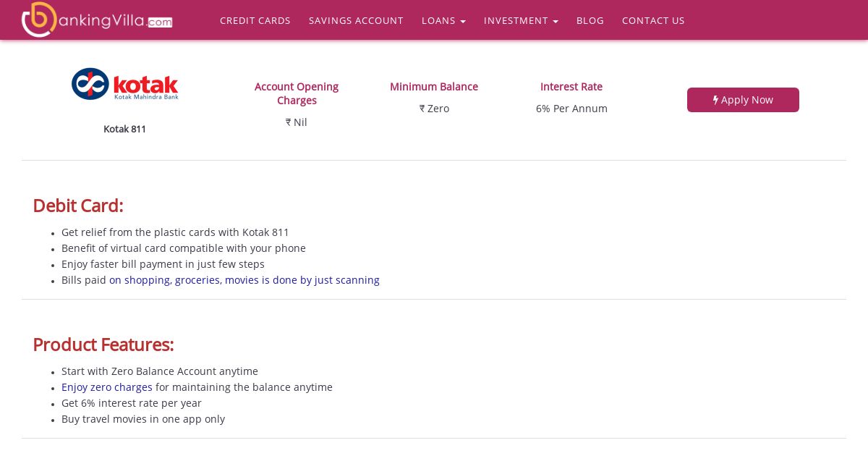Click the Debit Card section heading

[78, 206]
